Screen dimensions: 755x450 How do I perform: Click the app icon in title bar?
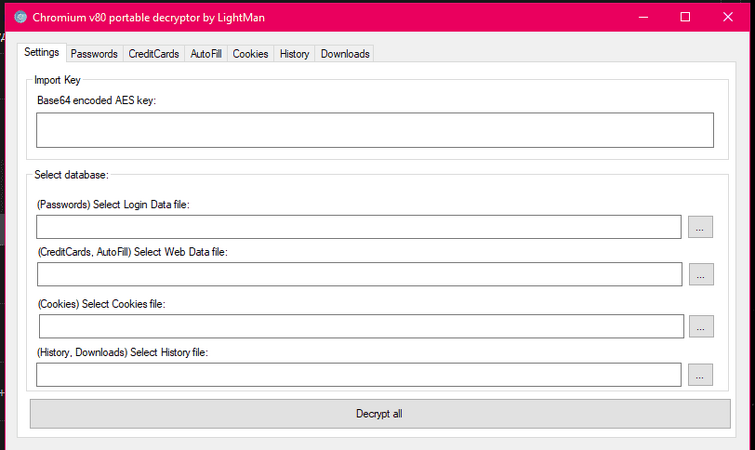[20, 17]
